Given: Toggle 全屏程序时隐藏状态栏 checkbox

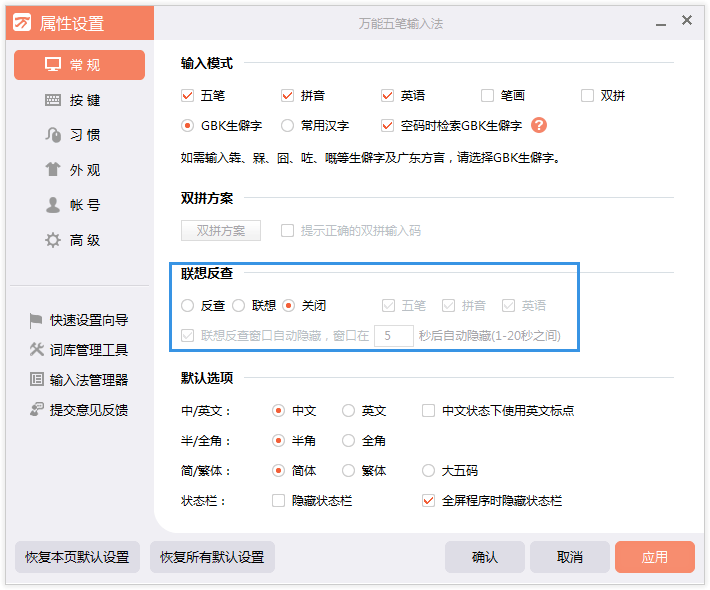Looking at the screenshot, I should [x=428, y=501].
